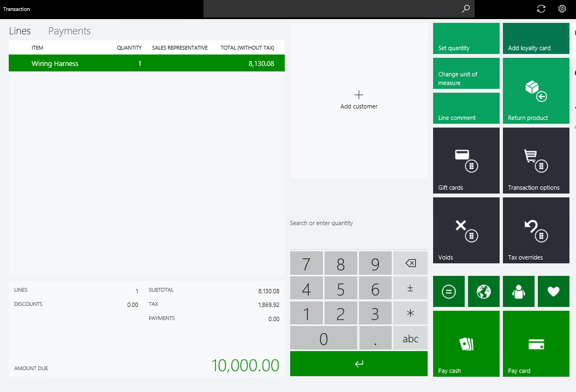Open Transaction options
Viewport: 576px width, 392px height.
[x=536, y=160]
